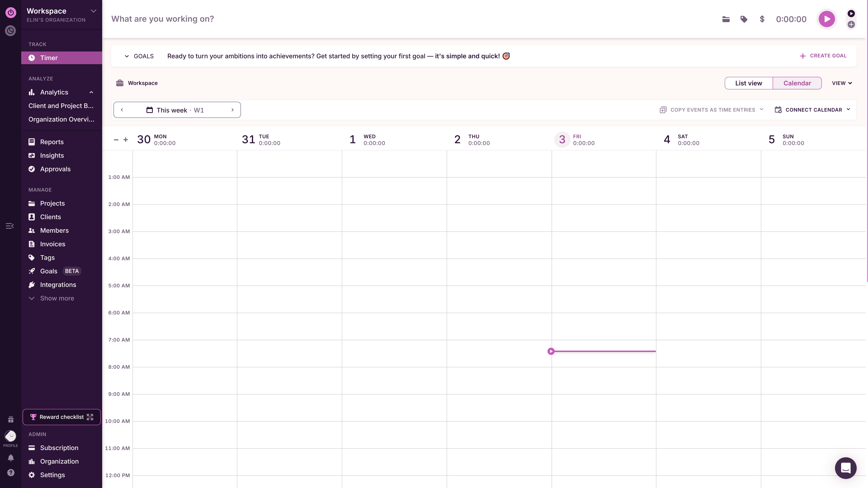Zoom in calendar with plus icon
868x488 pixels.
point(126,140)
